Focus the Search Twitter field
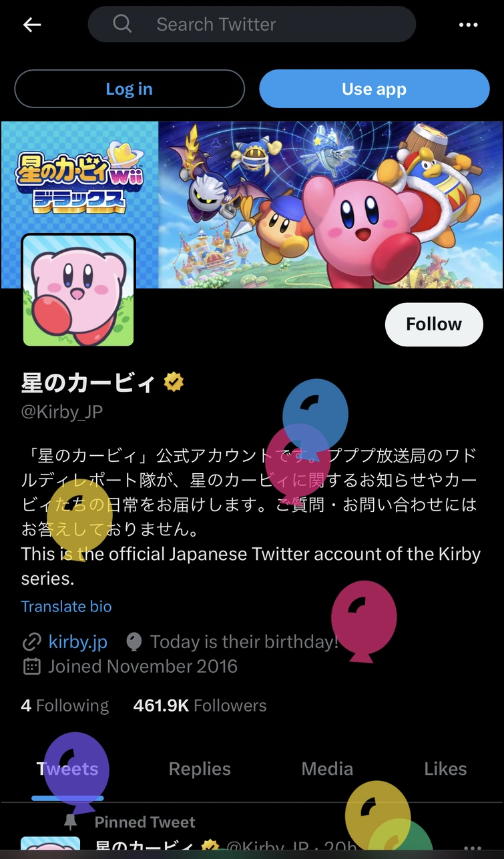The width and height of the screenshot is (504, 859). [x=267, y=25]
